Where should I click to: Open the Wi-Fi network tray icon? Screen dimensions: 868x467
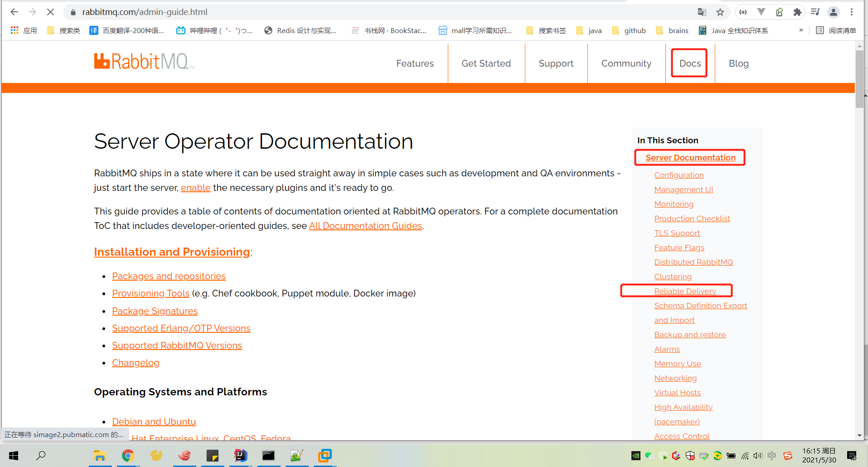point(745,456)
